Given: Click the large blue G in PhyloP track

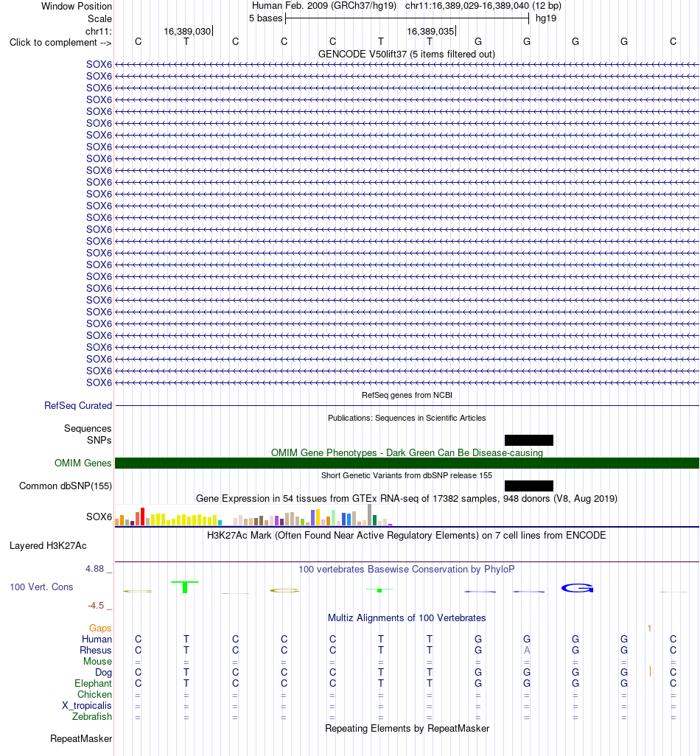Looking at the screenshot, I should tap(577, 588).
